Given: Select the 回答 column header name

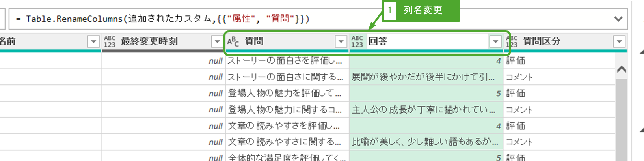Looking at the screenshot, I should pos(378,41).
